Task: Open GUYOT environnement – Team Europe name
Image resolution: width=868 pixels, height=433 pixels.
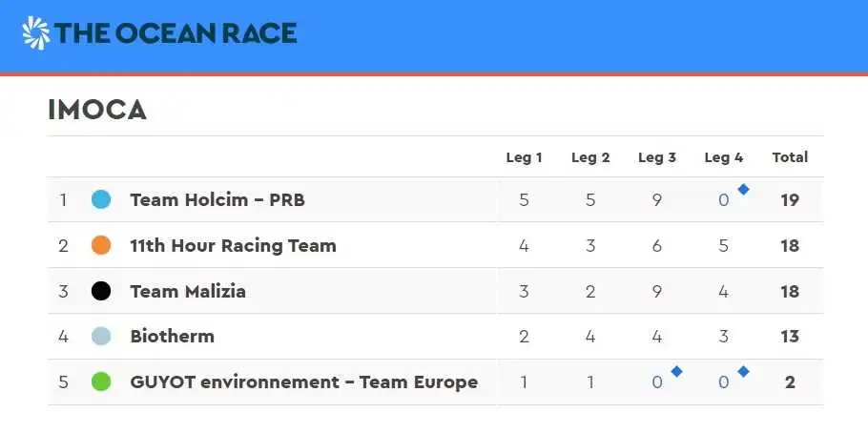Action: (304, 382)
